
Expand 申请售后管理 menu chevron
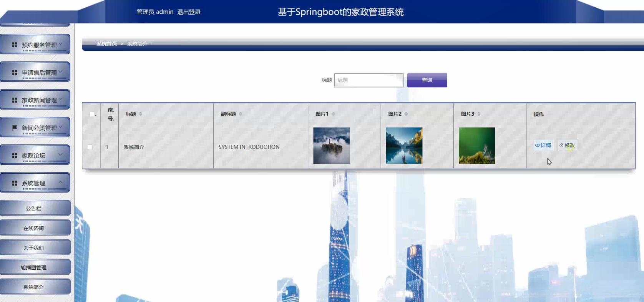click(61, 72)
